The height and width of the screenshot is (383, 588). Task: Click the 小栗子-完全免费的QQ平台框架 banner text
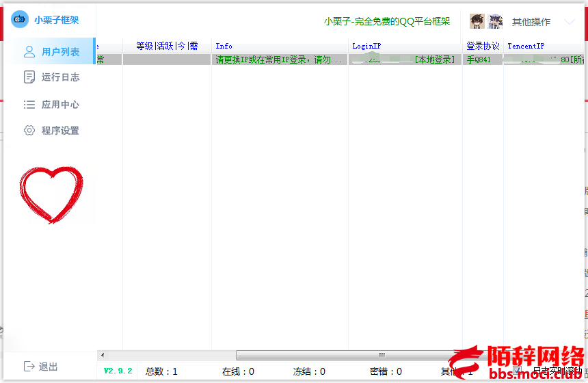pos(387,21)
